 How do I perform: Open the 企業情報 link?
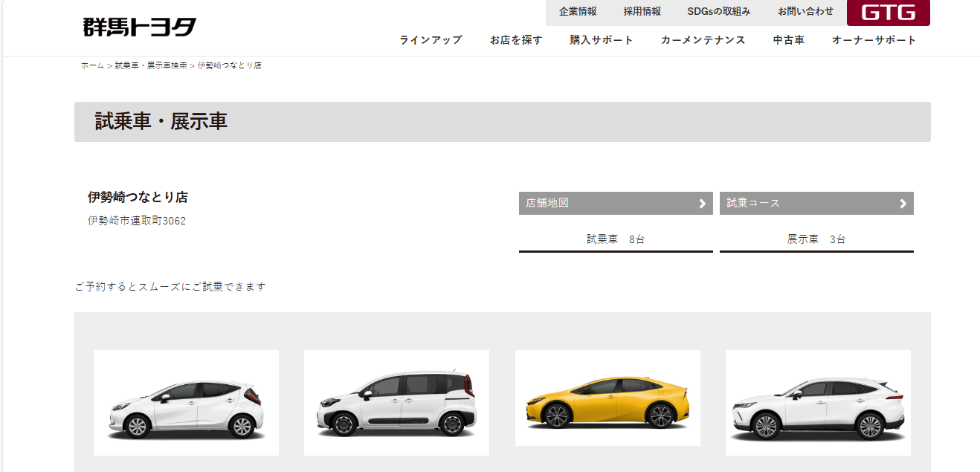tap(578, 12)
